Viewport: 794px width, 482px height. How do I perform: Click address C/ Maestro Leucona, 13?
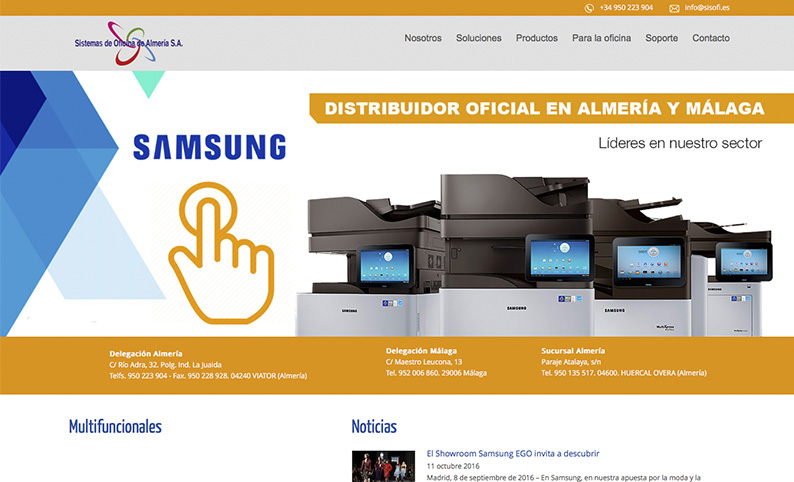pyautogui.click(x=424, y=362)
